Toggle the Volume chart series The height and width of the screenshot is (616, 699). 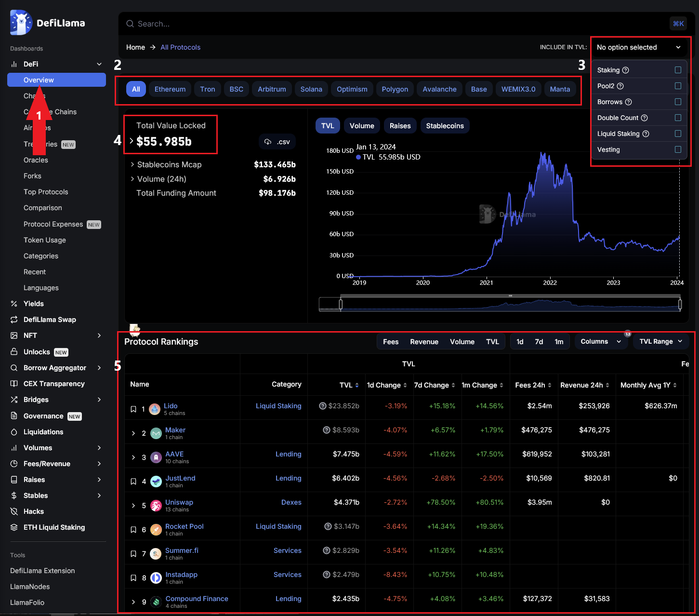tap(362, 126)
